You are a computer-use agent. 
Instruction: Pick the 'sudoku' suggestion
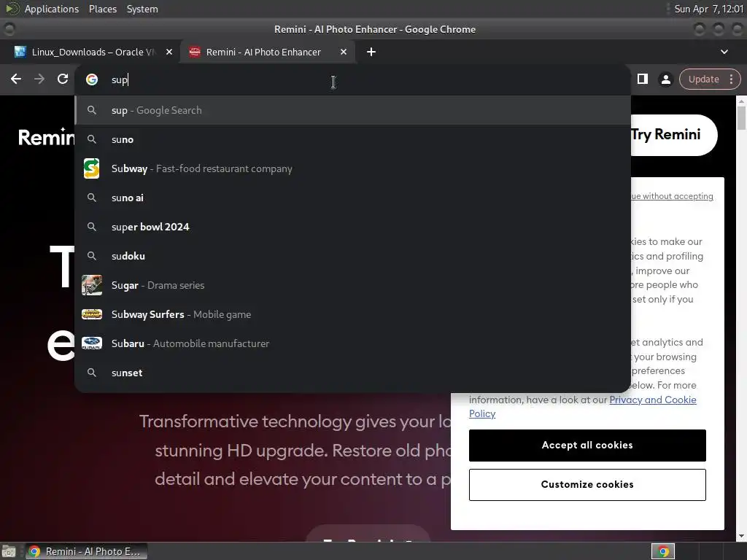pos(352,256)
